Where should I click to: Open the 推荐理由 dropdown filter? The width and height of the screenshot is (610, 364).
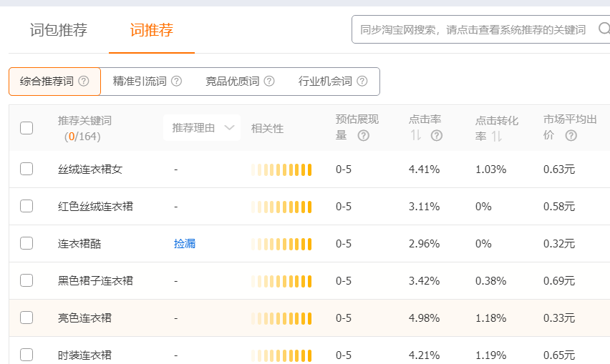[203, 128]
